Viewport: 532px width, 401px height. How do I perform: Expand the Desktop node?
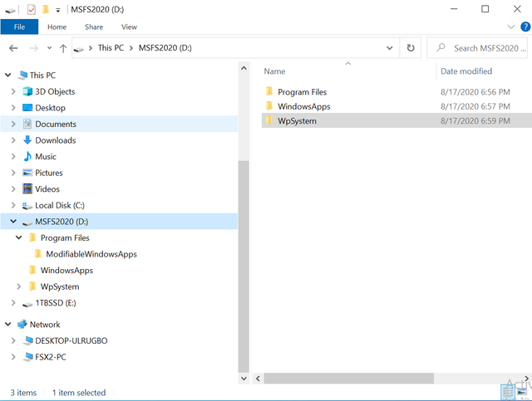[13, 107]
